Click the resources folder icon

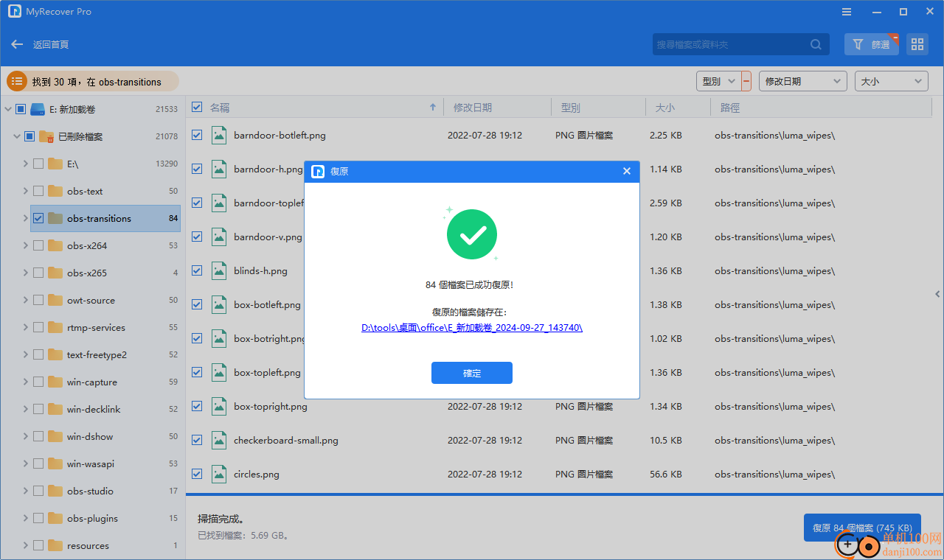pyautogui.click(x=55, y=545)
